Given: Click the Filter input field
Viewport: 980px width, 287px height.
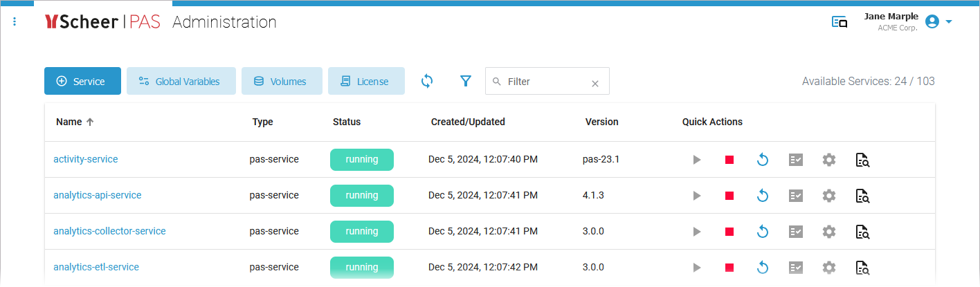Looking at the screenshot, I should [543, 82].
